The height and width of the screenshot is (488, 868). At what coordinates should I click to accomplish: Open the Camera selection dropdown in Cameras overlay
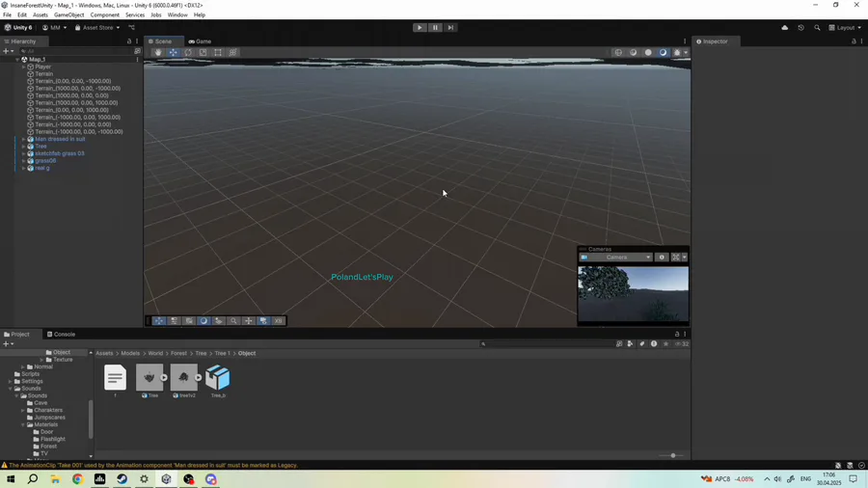[616, 258]
